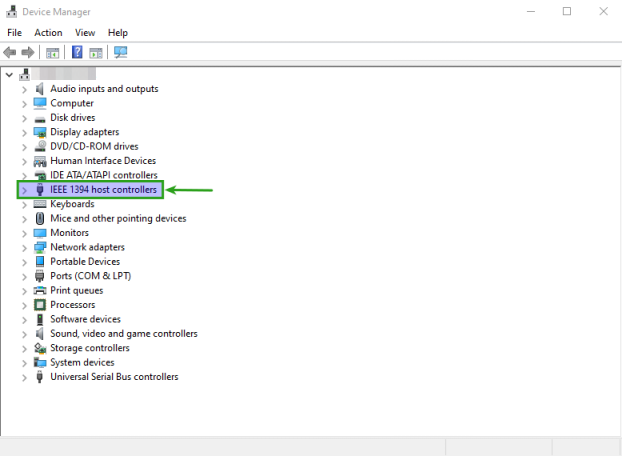
Task: Click the chip icon next to Processors
Action: click(x=40, y=305)
